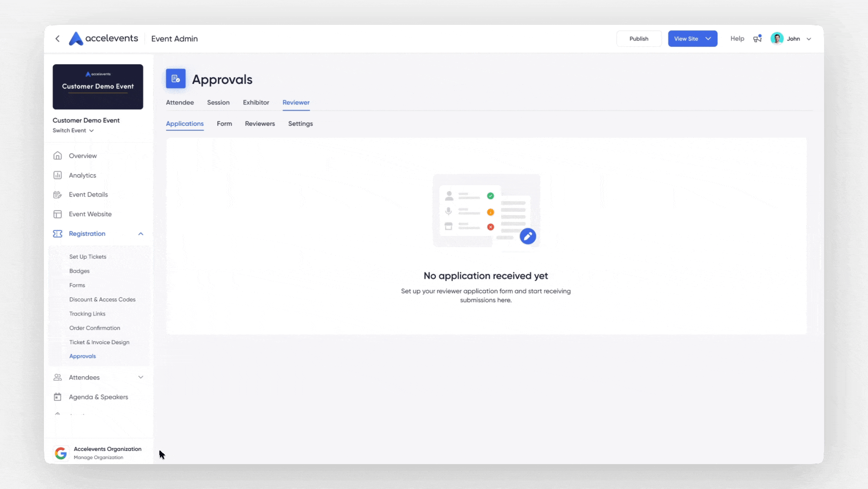Select the Agenda & Speakers calendar icon
The height and width of the screenshot is (489, 868).
pyautogui.click(x=58, y=397)
